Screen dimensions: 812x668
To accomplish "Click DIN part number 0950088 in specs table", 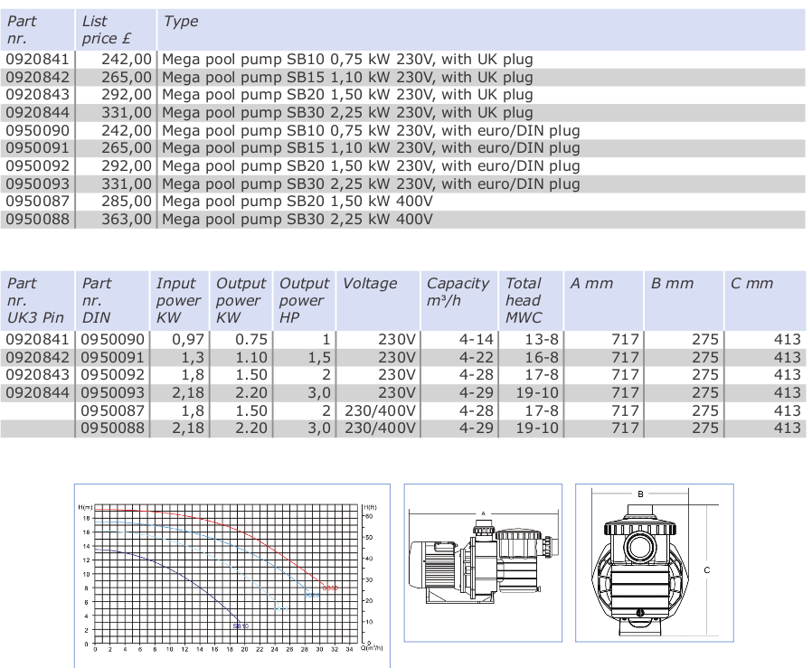I will (x=112, y=428).
